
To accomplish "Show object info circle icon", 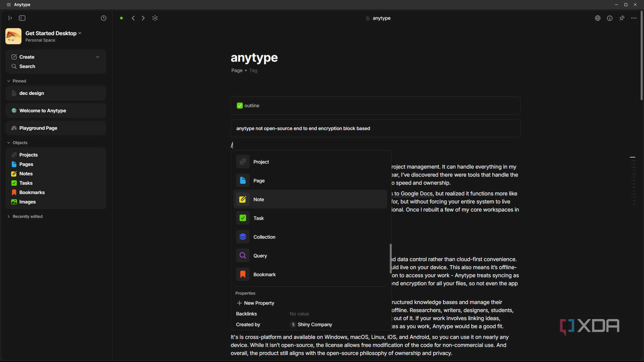I will [610, 18].
